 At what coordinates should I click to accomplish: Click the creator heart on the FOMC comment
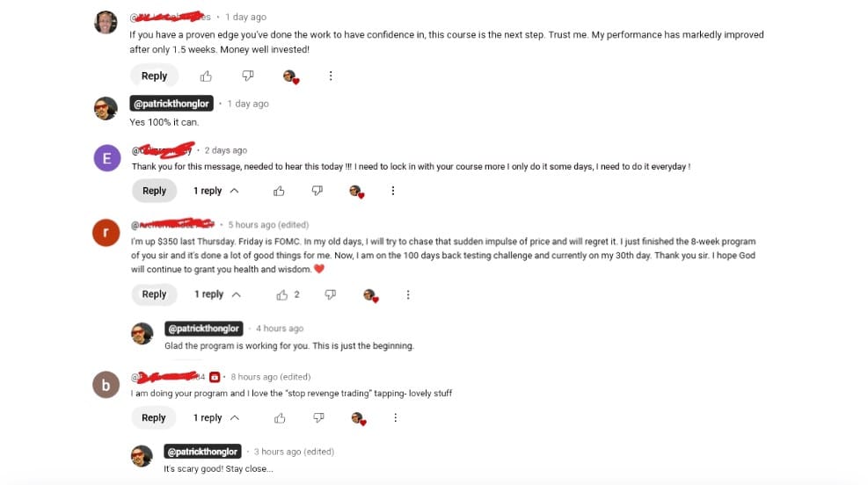[x=370, y=295]
